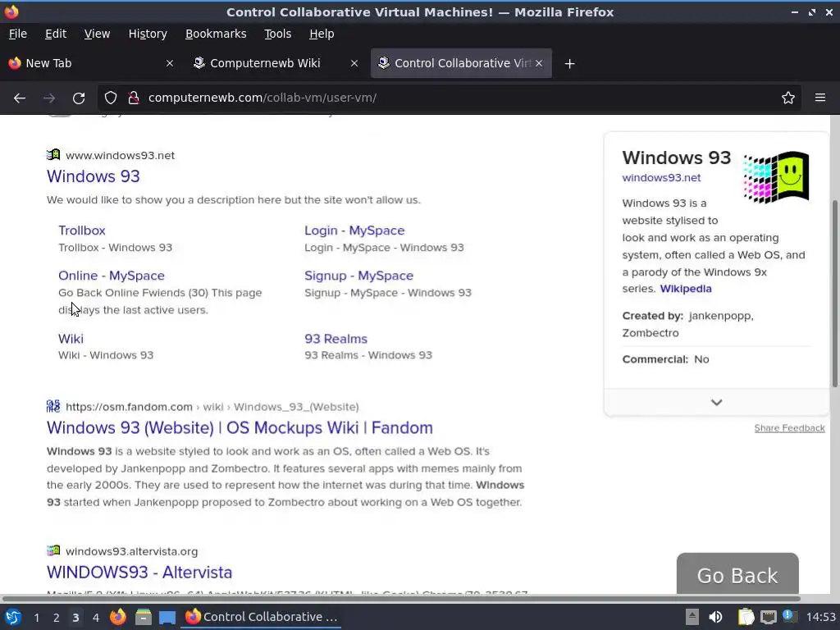The image size is (840, 630).
Task: Open the Edit menu
Action: pyautogui.click(x=56, y=34)
